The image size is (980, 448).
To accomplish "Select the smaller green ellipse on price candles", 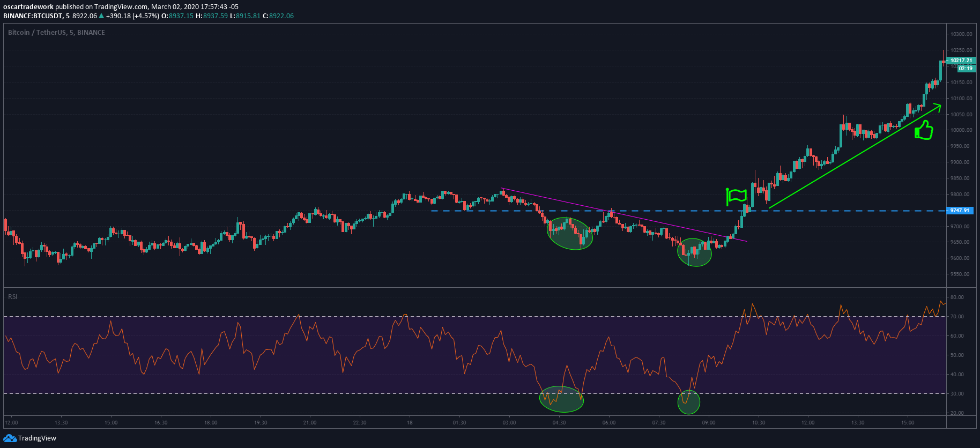I will pyautogui.click(x=694, y=252).
